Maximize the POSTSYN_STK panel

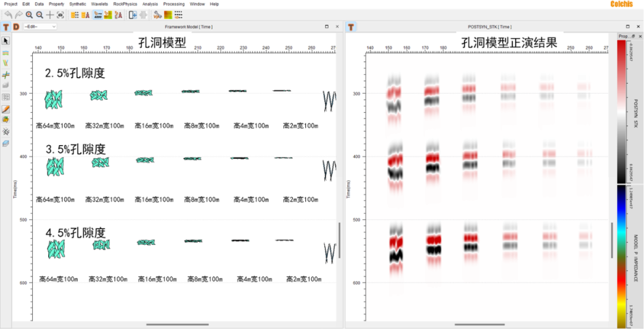click(x=627, y=26)
